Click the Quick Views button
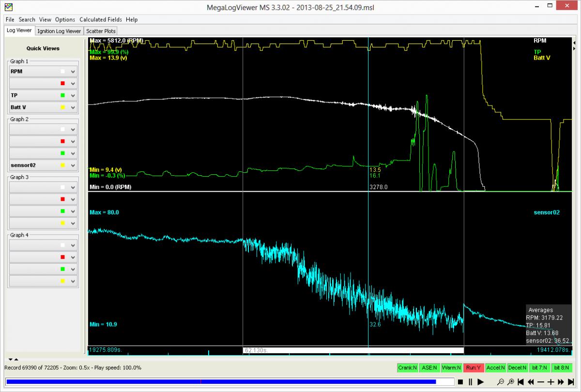The height and width of the screenshot is (392, 581). pos(43,48)
